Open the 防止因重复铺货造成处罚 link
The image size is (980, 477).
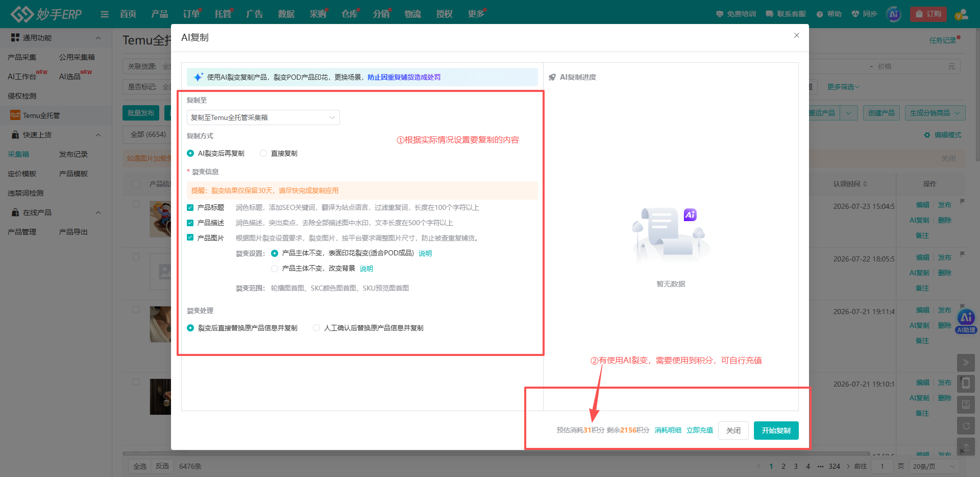(404, 77)
